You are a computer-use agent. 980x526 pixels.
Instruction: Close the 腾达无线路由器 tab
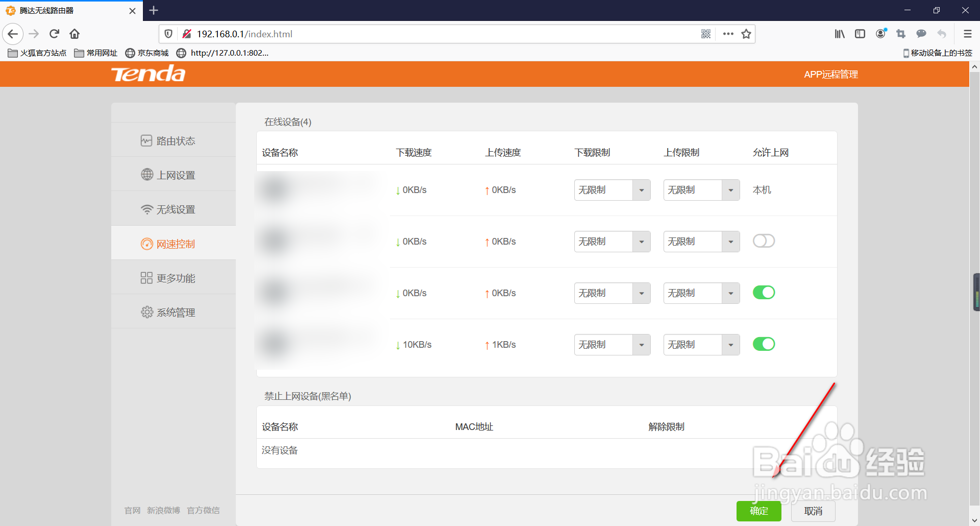click(132, 11)
